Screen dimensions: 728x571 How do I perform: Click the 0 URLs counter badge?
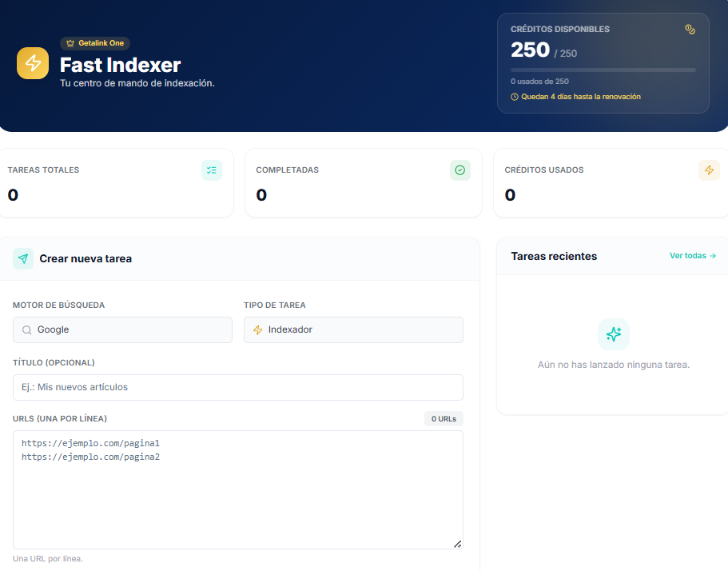(444, 418)
